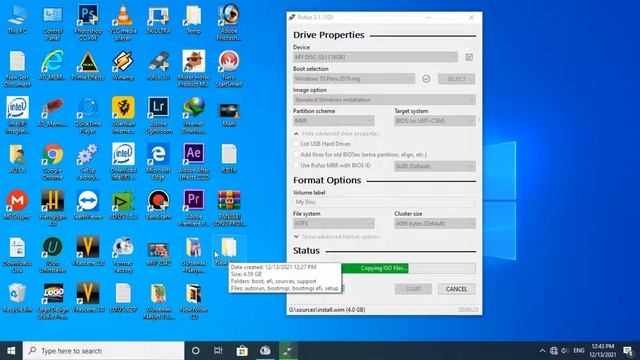Open the Control Panel desktop shortcut
The height and width of the screenshot is (360, 640).
53,22
